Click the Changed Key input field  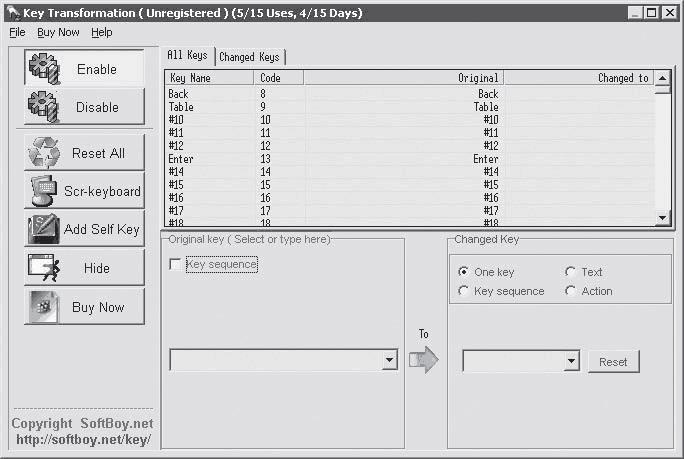514,361
